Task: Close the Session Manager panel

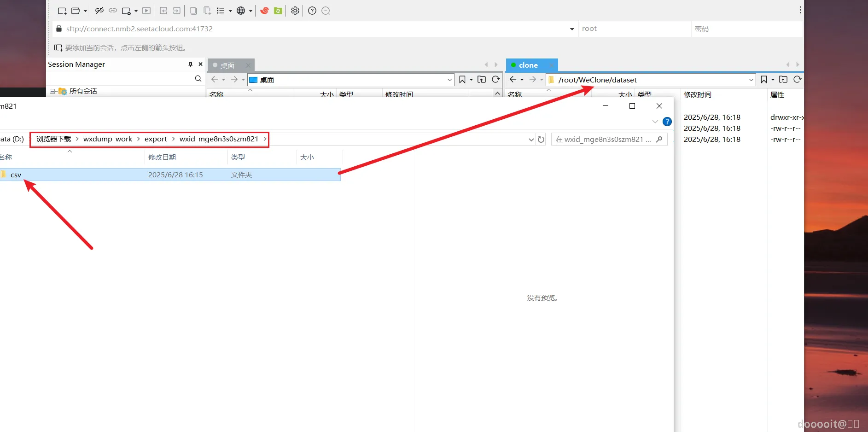Action: pos(200,64)
